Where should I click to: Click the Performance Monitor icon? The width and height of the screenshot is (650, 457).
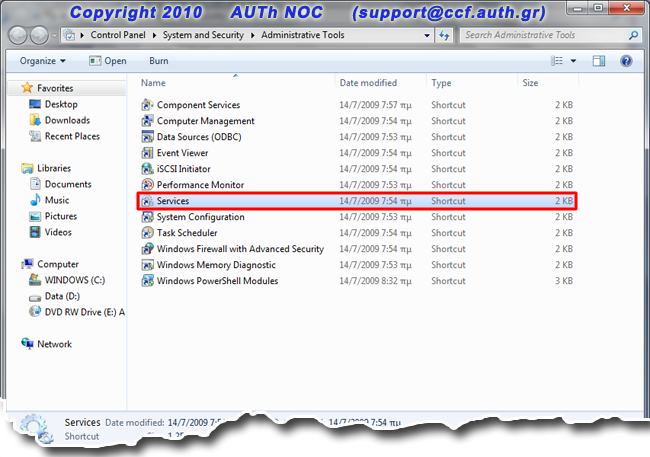[x=147, y=185]
